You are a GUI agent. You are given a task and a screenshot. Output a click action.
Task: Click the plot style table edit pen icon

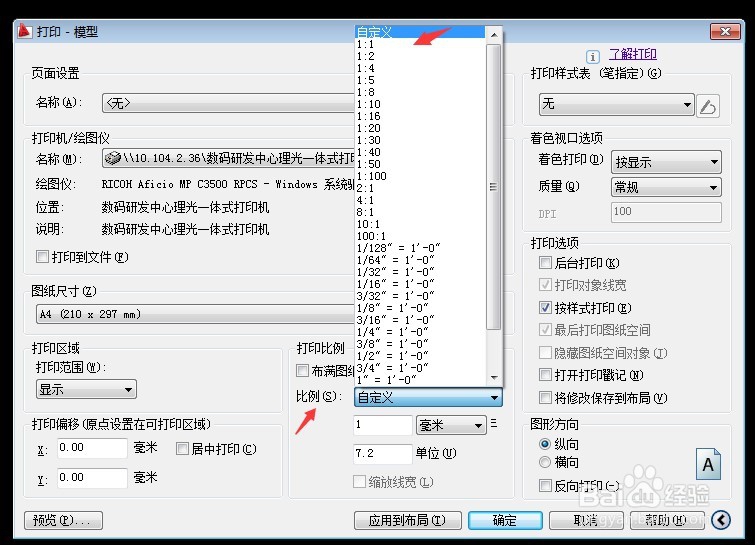click(708, 105)
